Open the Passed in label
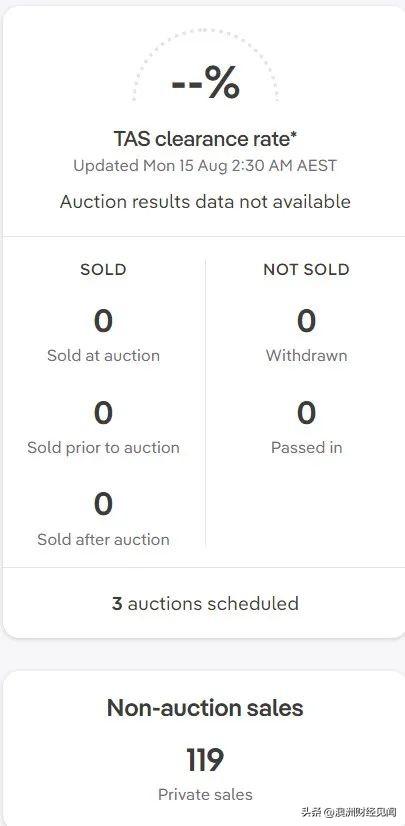The image size is (405, 826). pos(307,448)
